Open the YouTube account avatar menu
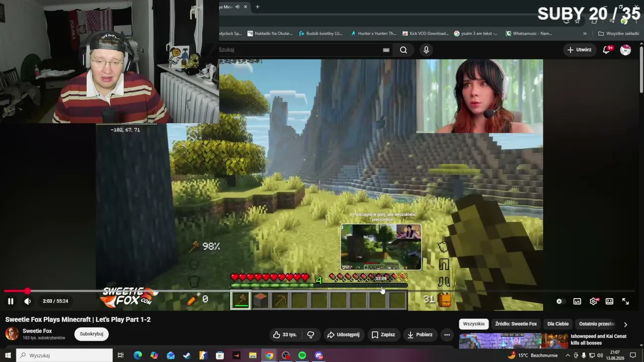The image size is (644, 362). [625, 50]
